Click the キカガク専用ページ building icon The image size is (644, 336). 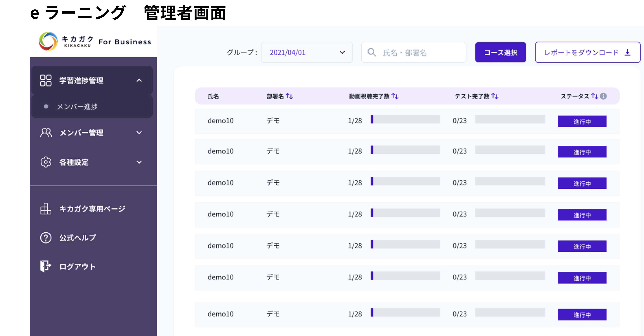tap(46, 209)
